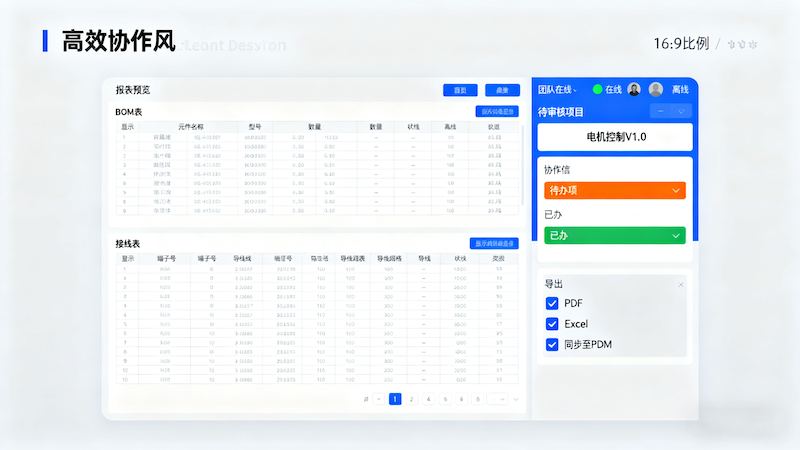Click the 电机控制V1.0 project card
Image resolution: width=800 pixels, height=450 pixels.
(615, 136)
